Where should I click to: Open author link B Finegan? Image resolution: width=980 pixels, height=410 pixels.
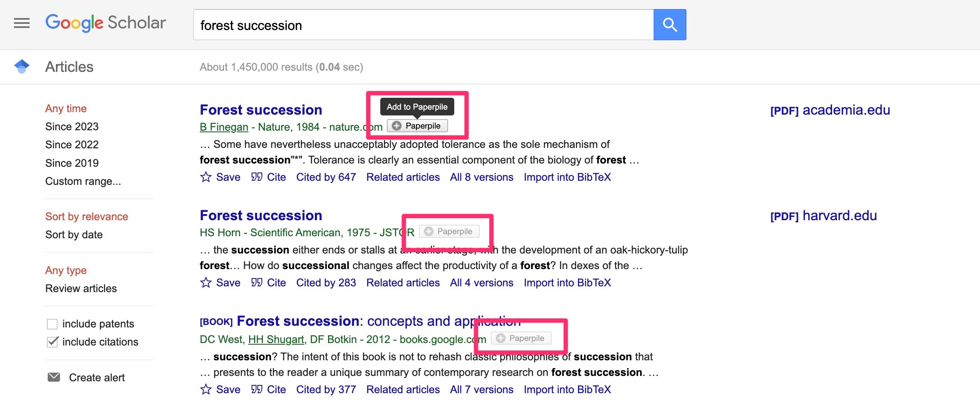click(224, 127)
